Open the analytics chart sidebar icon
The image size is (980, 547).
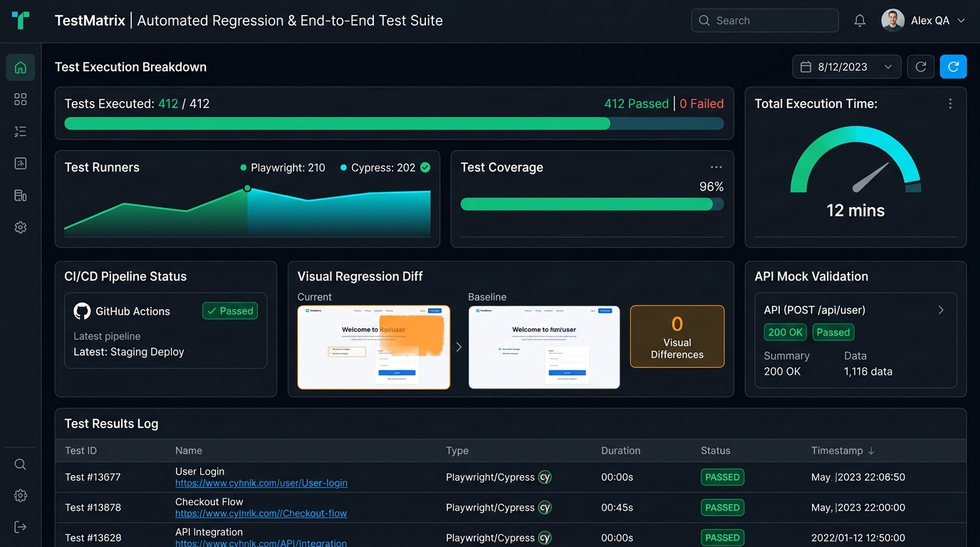(x=20, y=163)
